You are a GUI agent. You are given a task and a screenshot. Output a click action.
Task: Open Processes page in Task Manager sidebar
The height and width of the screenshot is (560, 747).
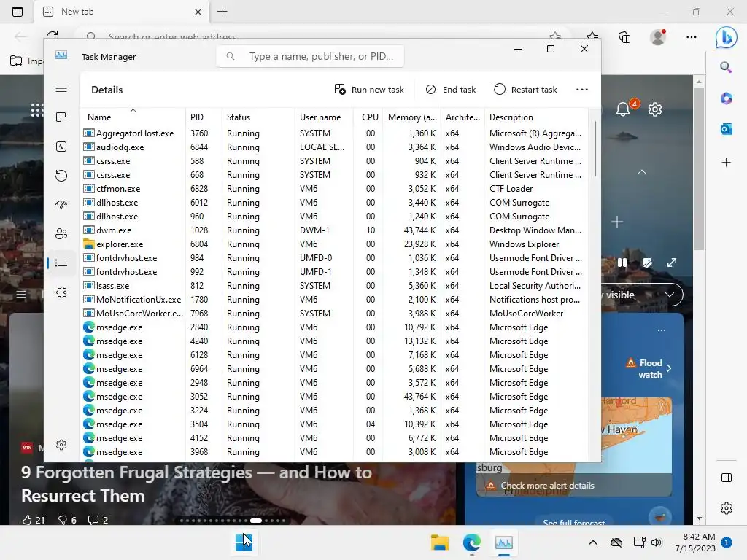coord(61,117)
